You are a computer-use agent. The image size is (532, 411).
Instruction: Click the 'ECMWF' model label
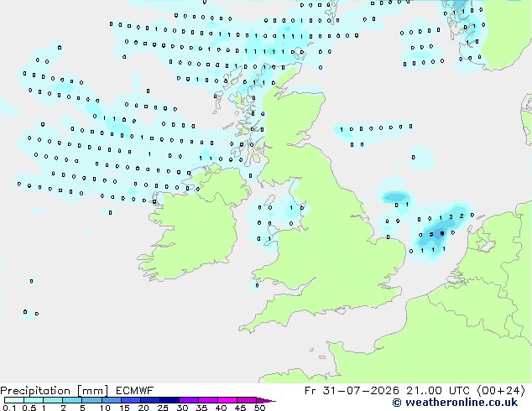tap(135, 391)
